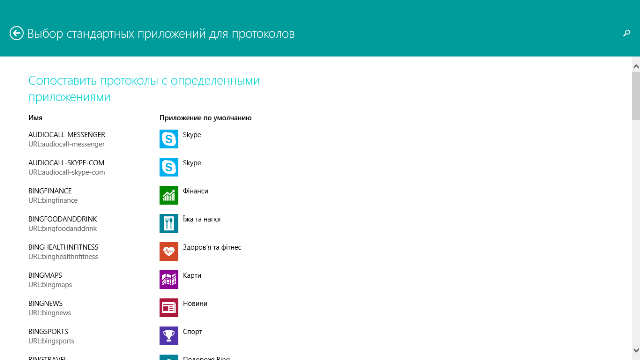This screenshot has height=360, width=640.
Task: Select BINGHEALTHNFITNESS protocol name
Action: point(63,247)
